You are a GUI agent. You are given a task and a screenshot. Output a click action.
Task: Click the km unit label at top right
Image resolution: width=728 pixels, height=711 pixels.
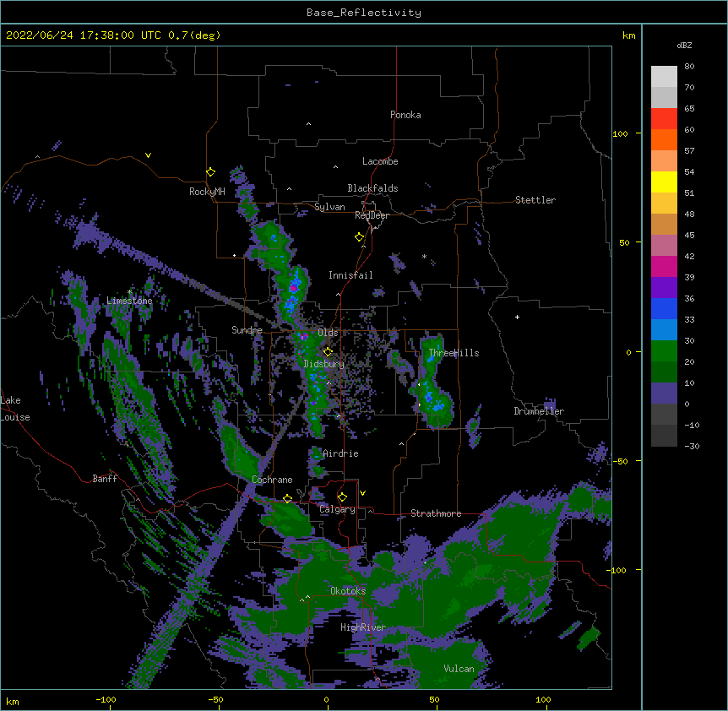point(628,35)
